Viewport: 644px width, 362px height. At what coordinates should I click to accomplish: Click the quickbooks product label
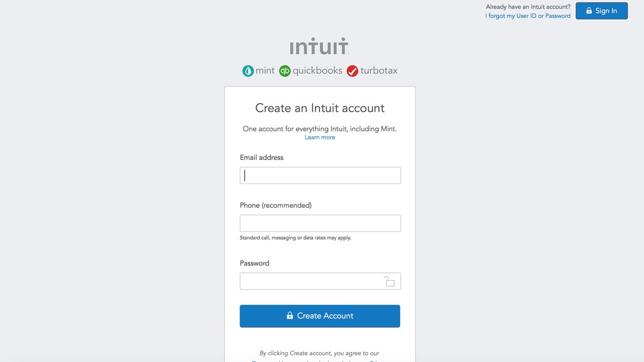317,70
